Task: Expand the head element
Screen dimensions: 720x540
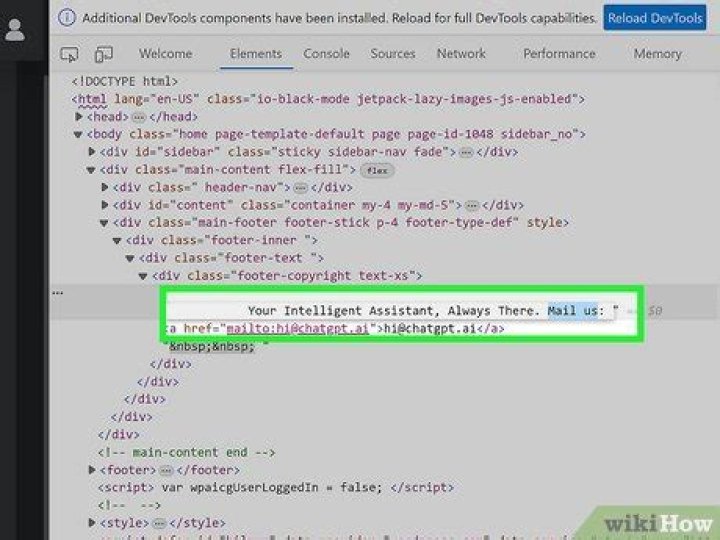Action: [79, 117]
